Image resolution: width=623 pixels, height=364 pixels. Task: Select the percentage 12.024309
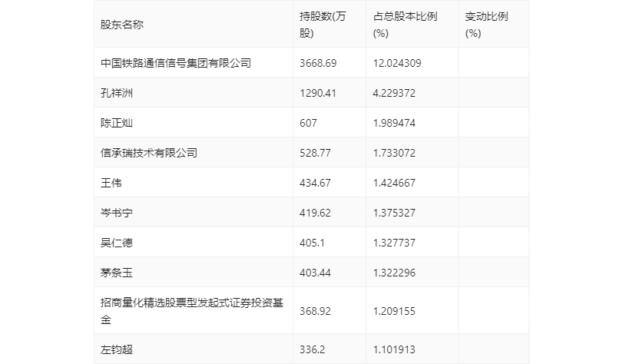click(x=397, y=63)
